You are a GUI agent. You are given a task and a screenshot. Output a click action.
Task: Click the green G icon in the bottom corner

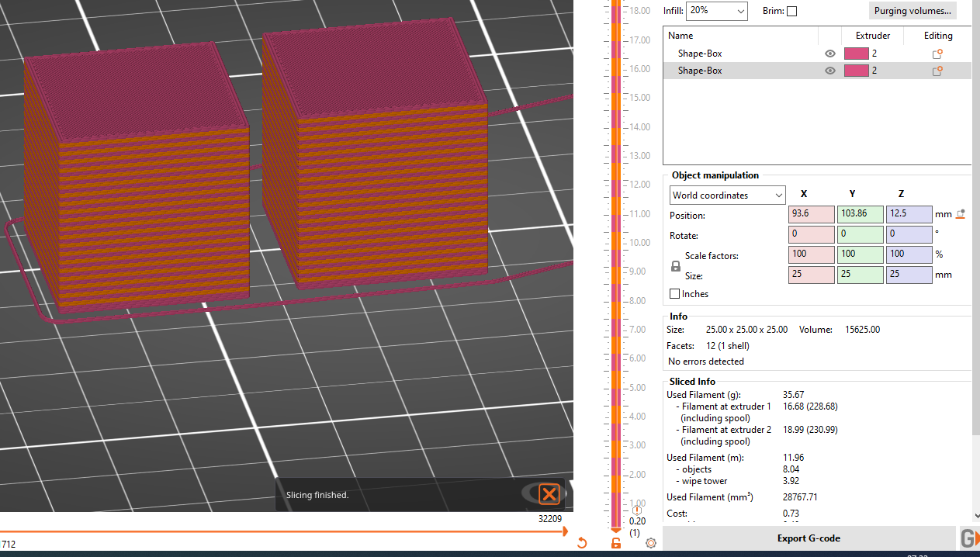pos(968,538)
